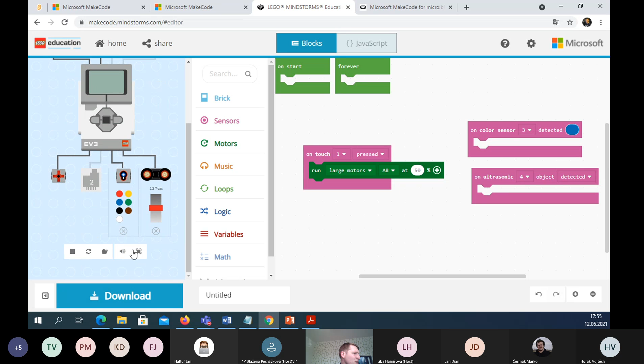Click the project name Untitled field
Screen dimensions: 644x364
244,295
